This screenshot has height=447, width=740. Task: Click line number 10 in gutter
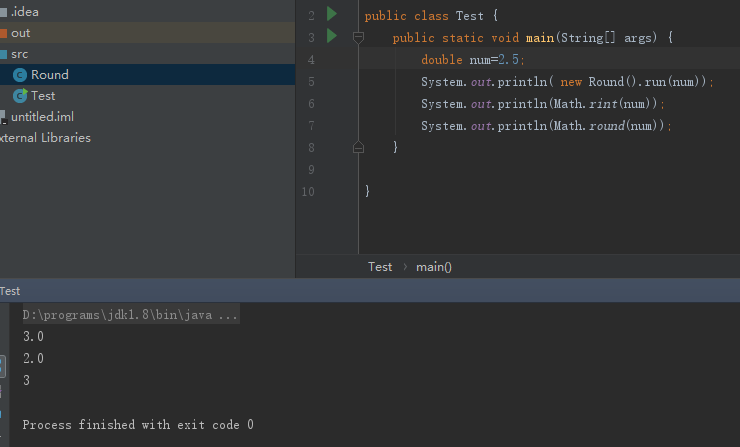(308, 192)
